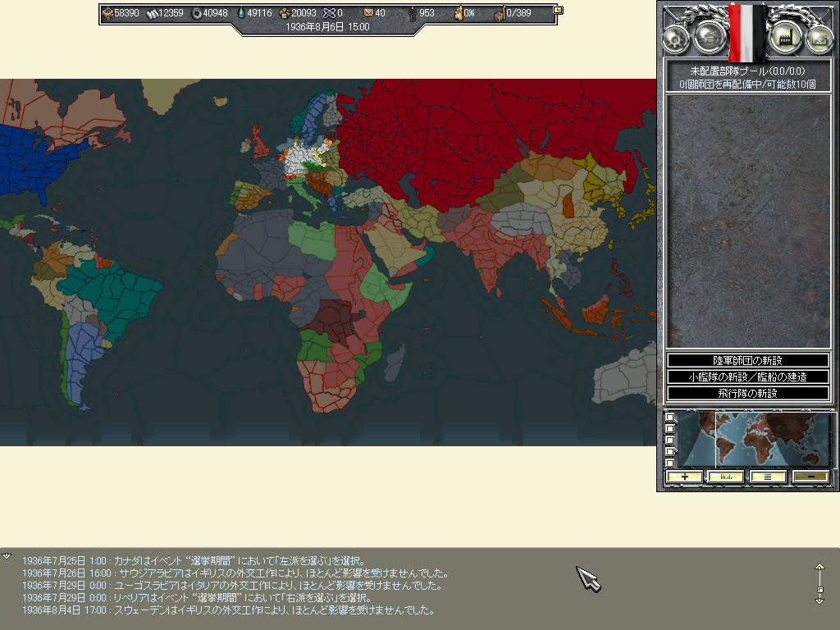Click the rare materials icon beside 40948
This screenshot has width=840, height=630.
(197, 13)
